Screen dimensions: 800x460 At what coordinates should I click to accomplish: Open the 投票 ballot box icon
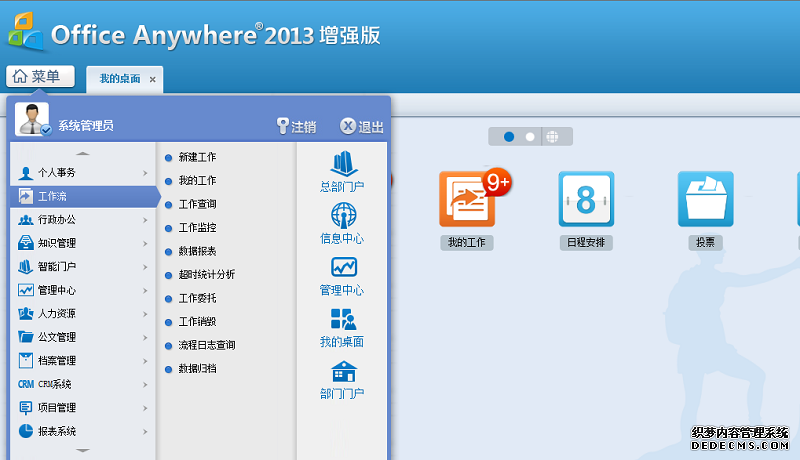(706, 199)
